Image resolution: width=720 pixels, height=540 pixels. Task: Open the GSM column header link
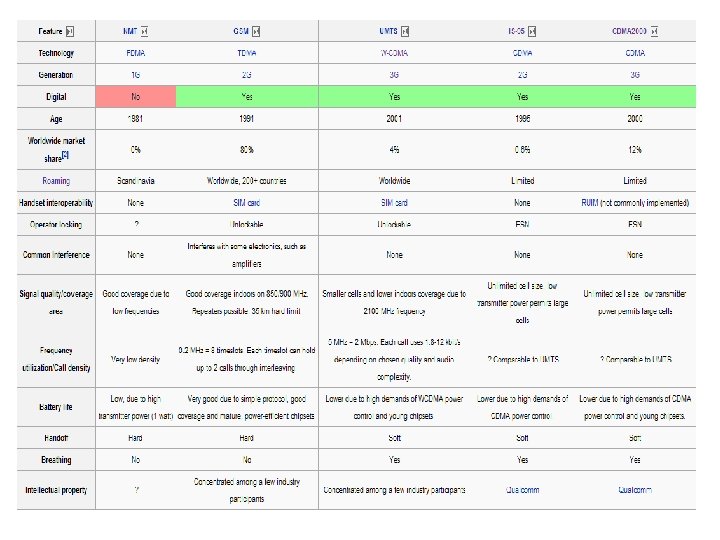coord(241,31)
